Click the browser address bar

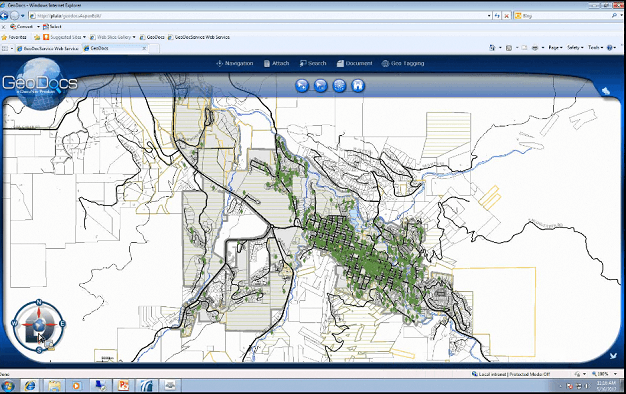click(x=260, y=16)
